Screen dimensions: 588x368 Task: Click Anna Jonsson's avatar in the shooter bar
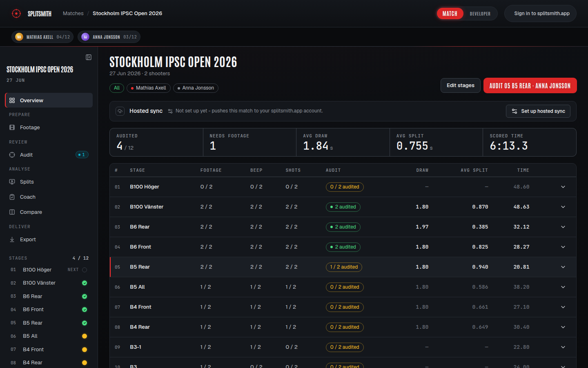(85, 37)
